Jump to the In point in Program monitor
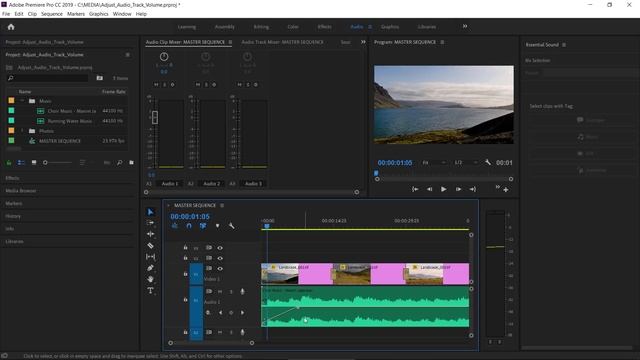The width and height of the screenshot is (640, 360). [x=415, y=189]
